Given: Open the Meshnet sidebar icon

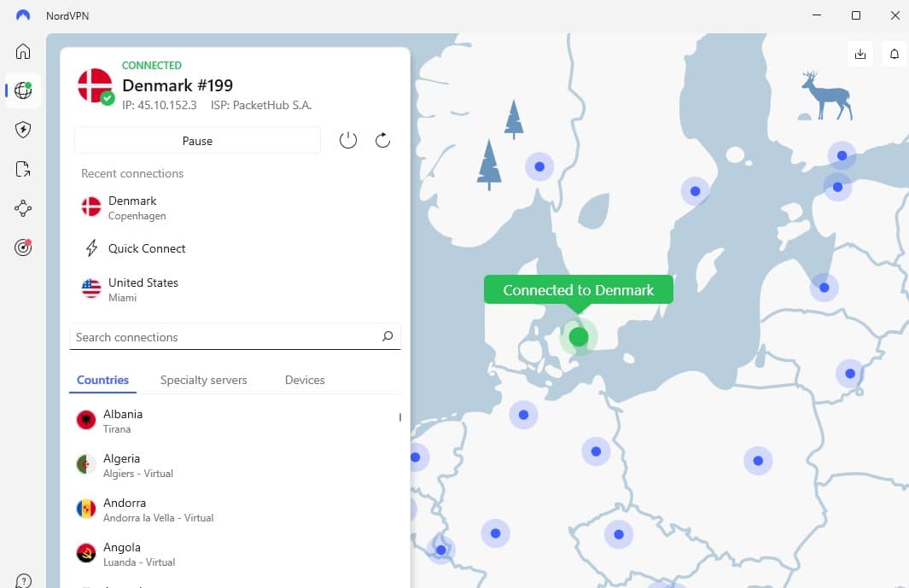Looking at the screenshot, I should click(x=23, y=208).
